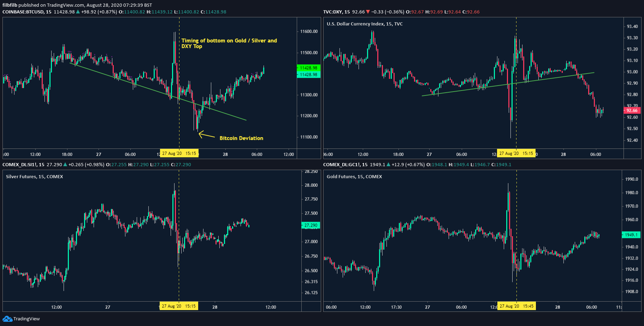Image resolution: width=644 pixels, height=326 pixels.
Task: Click the 27.290 silver price tag
Action: pyautogui.click(x=311, y=225)
